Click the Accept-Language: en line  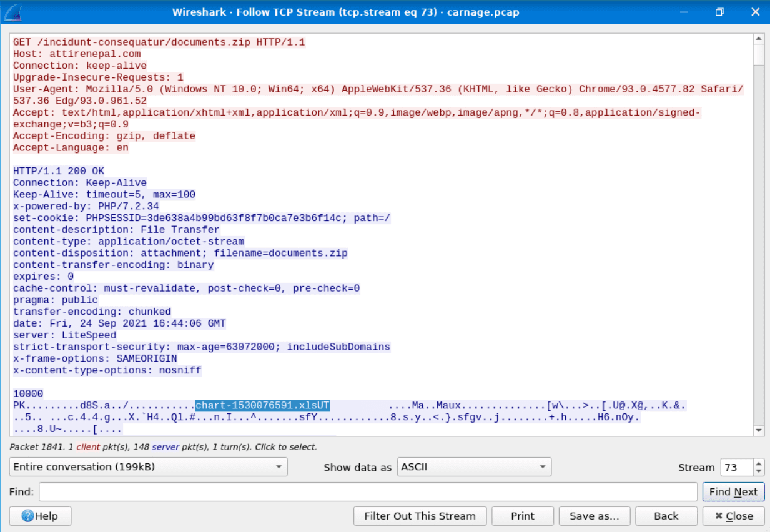click(71, 147)
